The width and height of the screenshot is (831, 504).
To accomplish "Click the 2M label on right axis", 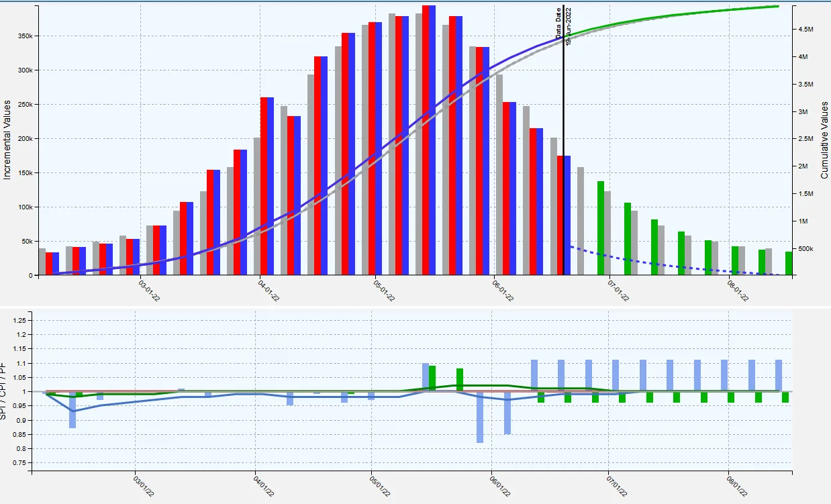I will click(803, 166).
